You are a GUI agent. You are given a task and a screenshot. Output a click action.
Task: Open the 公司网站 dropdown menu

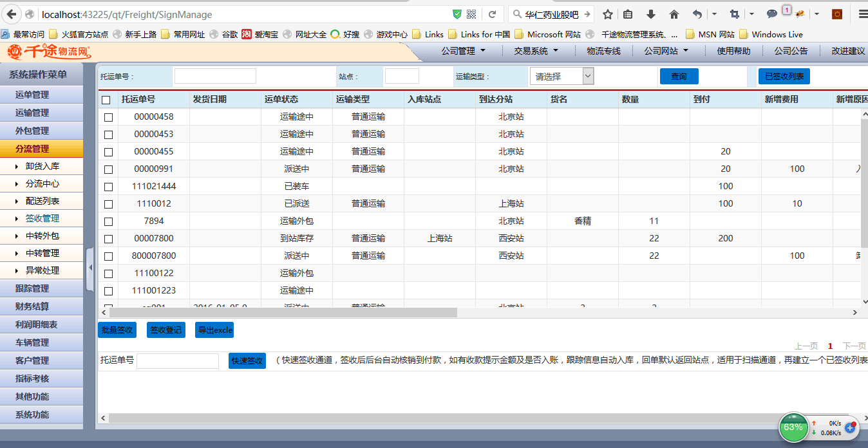(x=666, y=51)
